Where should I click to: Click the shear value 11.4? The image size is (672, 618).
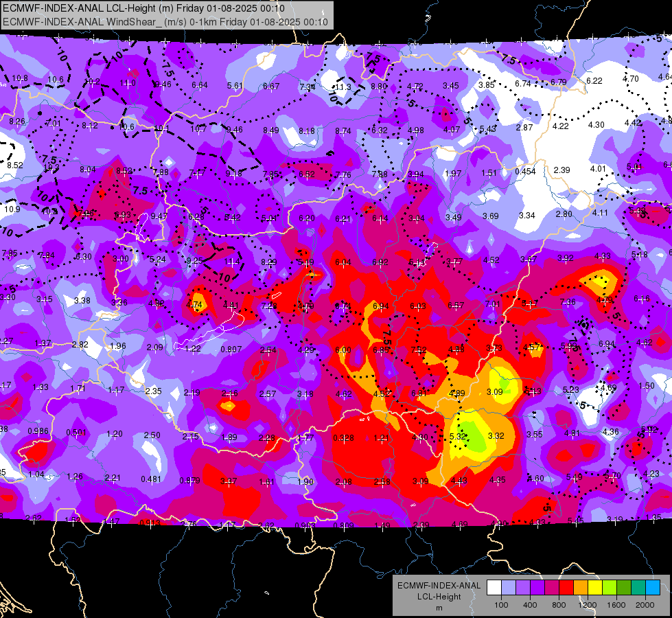(232, 261)
